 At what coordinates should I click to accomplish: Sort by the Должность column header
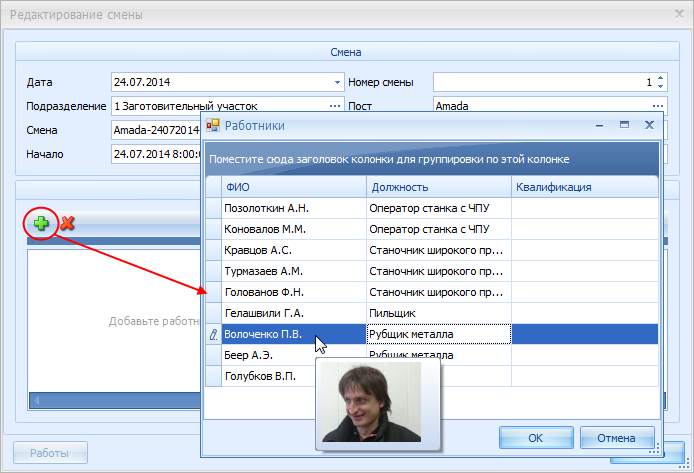coord(439,187)
